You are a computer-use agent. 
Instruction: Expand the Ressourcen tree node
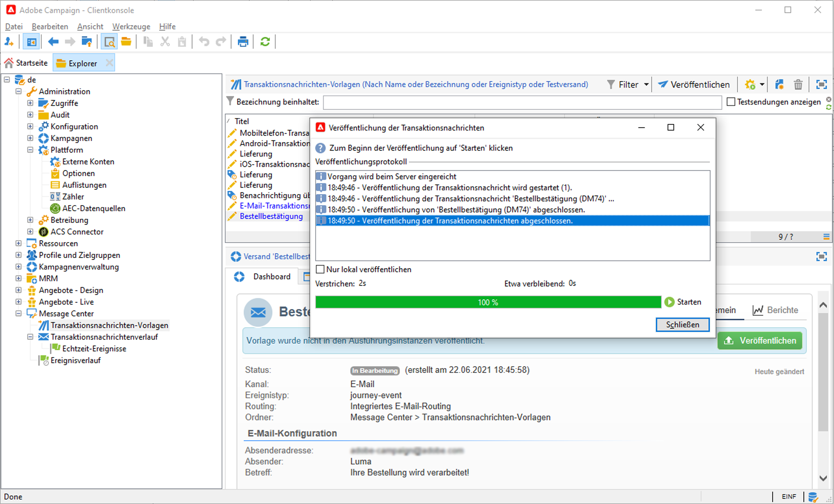pyautogui.click(x=19, y=243)
